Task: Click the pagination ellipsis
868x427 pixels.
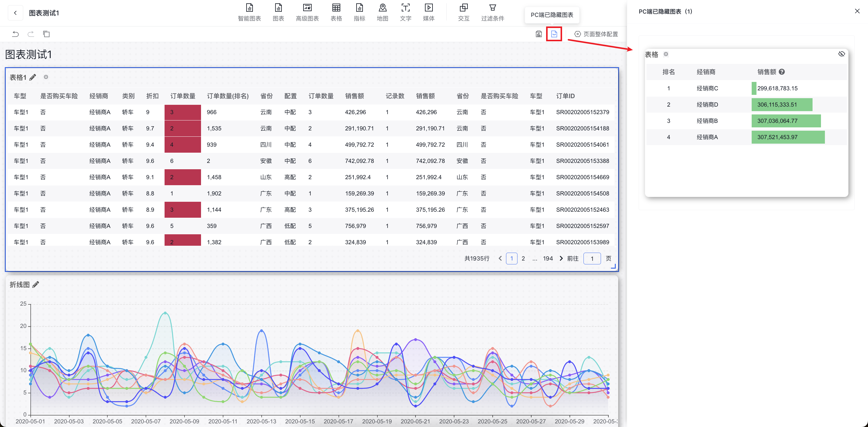Action: [x=535, y=259]
